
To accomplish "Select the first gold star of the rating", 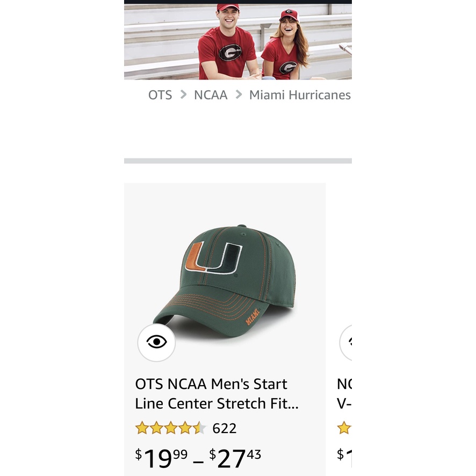I will click(141, 428).
